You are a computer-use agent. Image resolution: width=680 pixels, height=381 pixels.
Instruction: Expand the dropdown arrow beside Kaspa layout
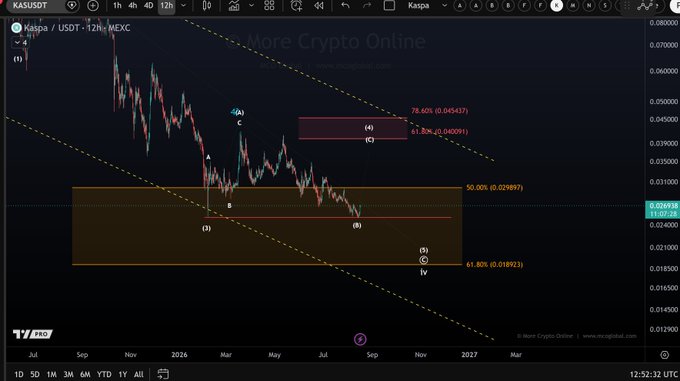pyautogui.click(x=444, y=6)
